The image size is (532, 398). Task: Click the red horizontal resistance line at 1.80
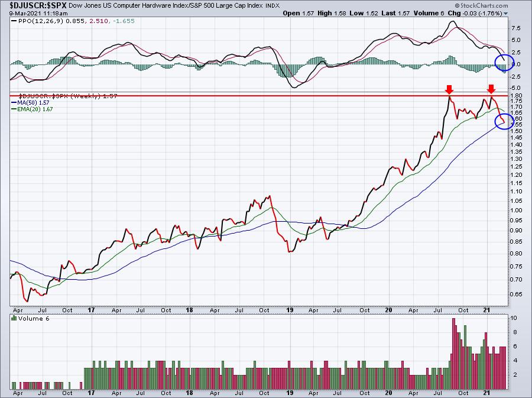(x=258, y=96)
